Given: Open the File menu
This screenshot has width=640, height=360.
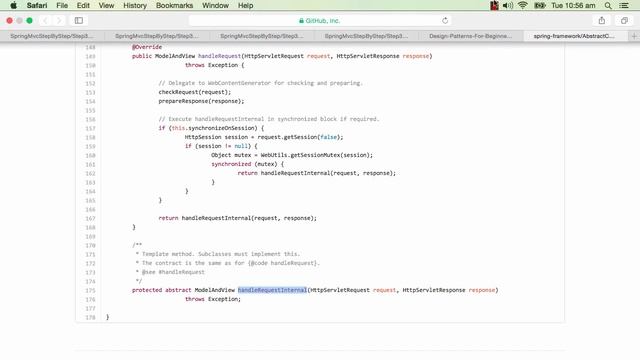Looking at the screenshot, I should pyautogui.click(x=62, y=6).
